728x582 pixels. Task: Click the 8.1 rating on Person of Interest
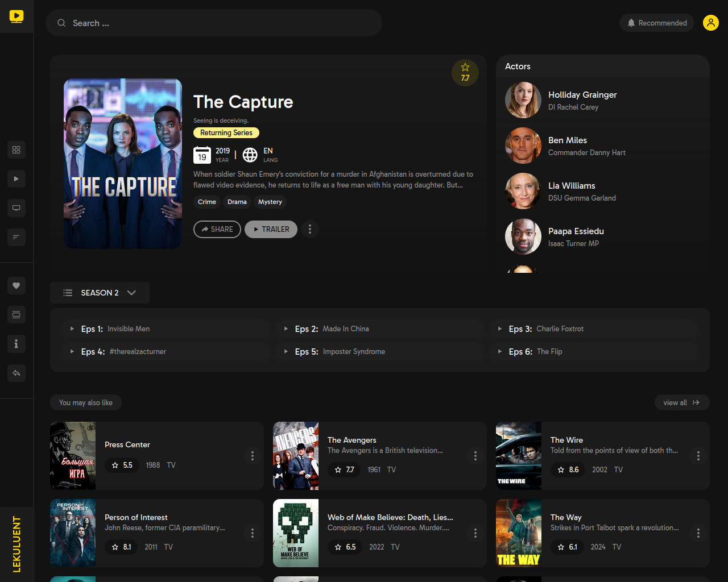(x=121, y=547)
